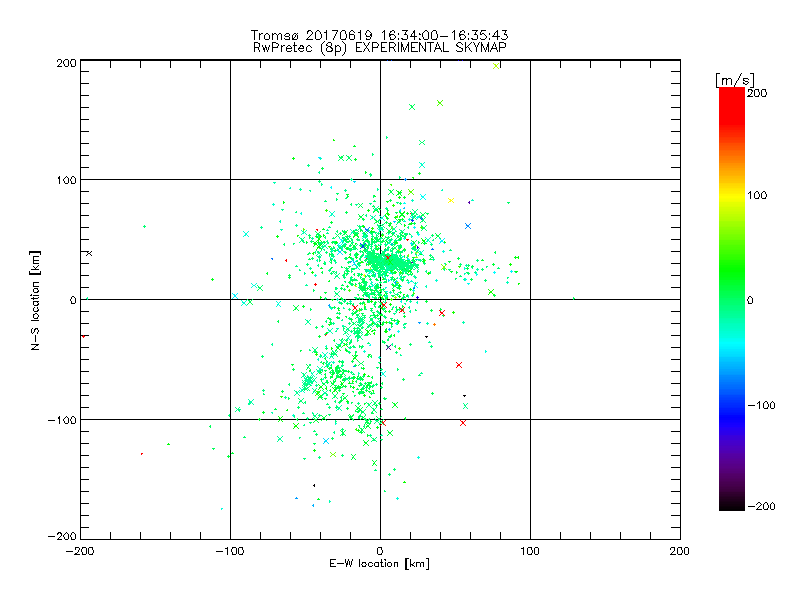800x600 pixels.
Task: Click the colorbar '-200' tick label
Action: [x=761, y=507]
